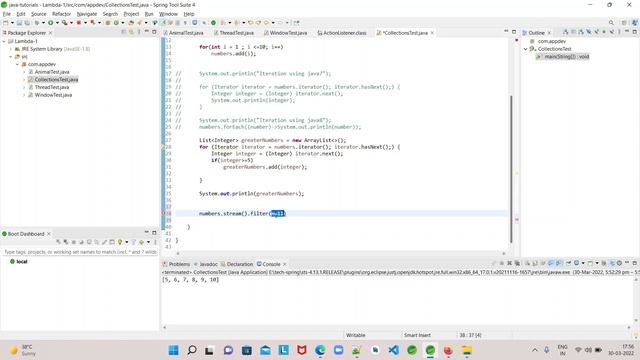The image size is (640, 360).
Task: Open the File menu
Action: point(7,14)
